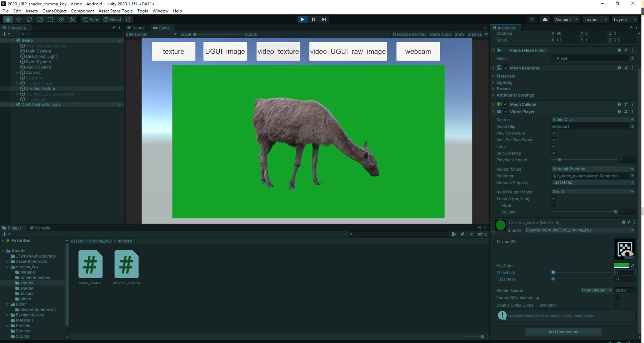The height and width of the screenshot is (343, 644).
Task: Pick KeyColor with the eyedropper icon
Action: click(633, 265)
